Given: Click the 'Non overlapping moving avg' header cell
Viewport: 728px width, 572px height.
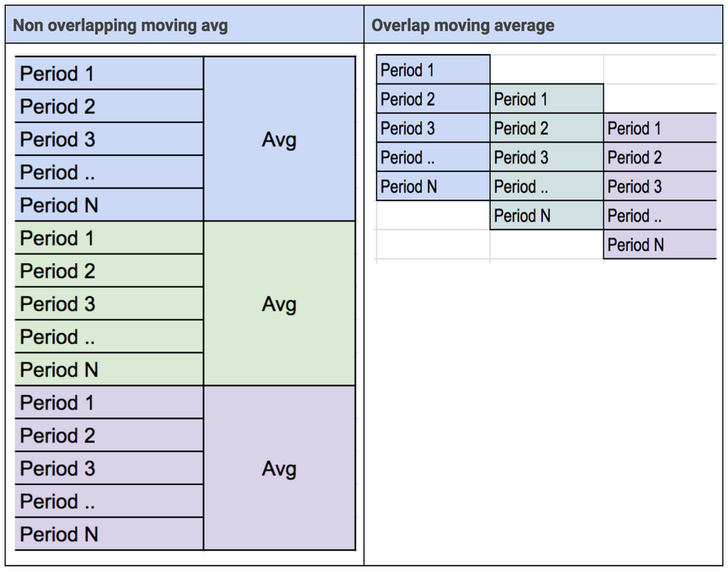Looking at the screenshot, I should pyautogui.click(x=184, y=25).
